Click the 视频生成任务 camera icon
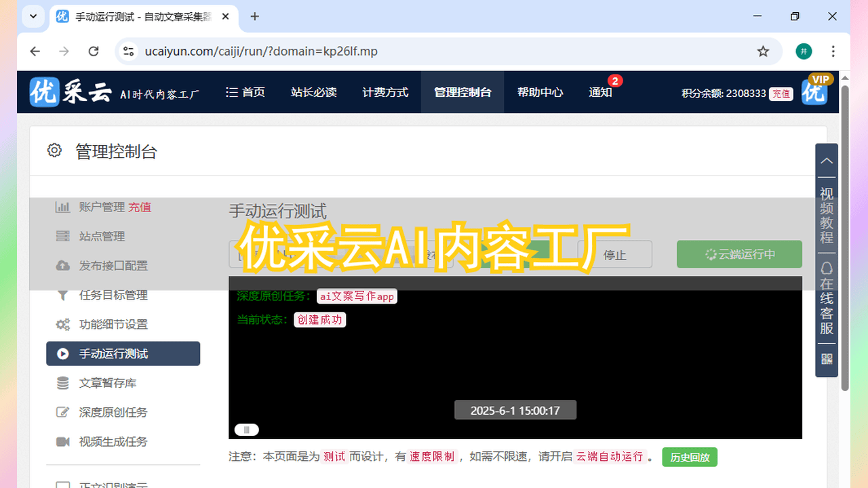The width and height of the screenshot is (868, 488). tap(62, 442)
